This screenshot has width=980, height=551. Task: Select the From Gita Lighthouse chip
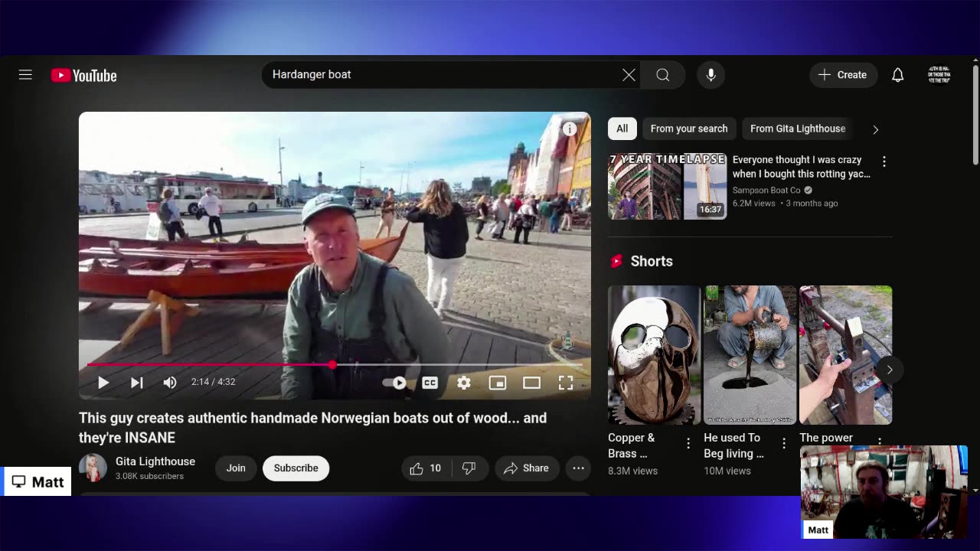tap(798, 129)
